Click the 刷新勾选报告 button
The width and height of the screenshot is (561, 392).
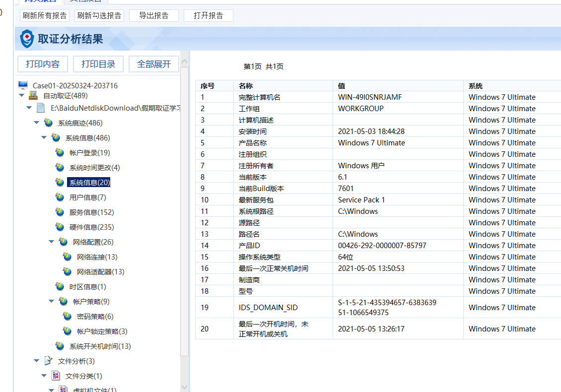click(x=99, y=16)
